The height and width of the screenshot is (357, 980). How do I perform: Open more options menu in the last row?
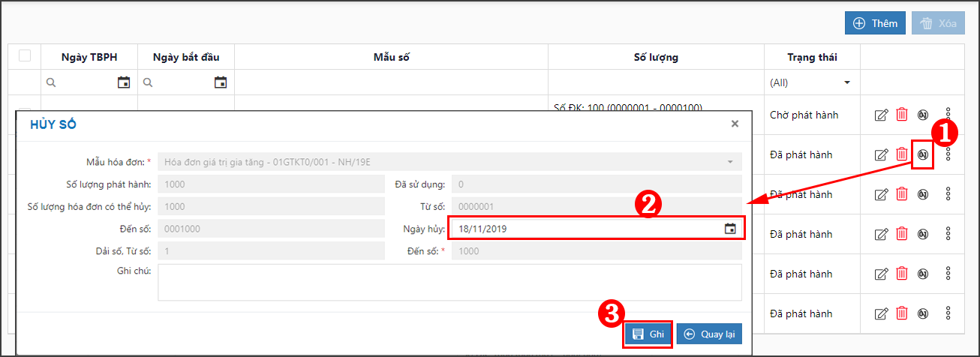tap(948, 313)
